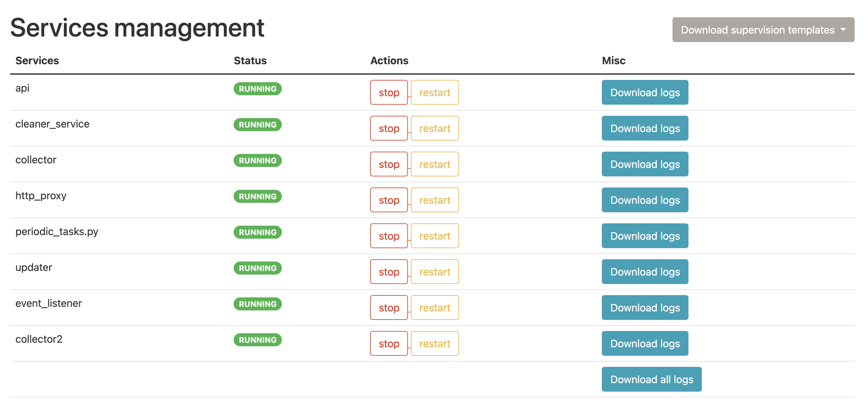This screenshot has height=405, width=868.
Task: Click RUNNING status badge for api
Action: [x=257, y=89]
